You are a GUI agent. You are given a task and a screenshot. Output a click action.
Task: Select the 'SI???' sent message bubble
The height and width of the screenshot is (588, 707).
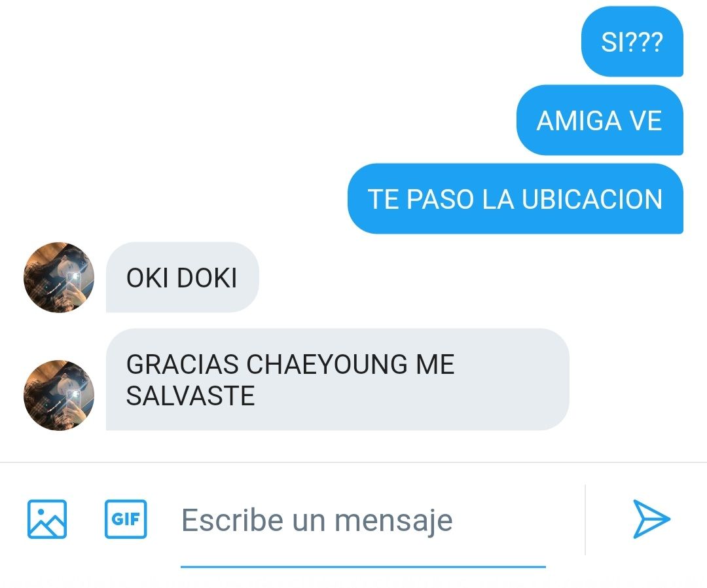click(x=632, y=41)
